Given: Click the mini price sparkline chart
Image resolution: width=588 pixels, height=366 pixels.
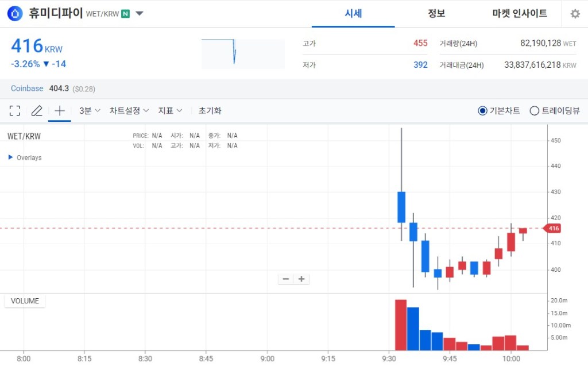Looking at the screenshot, I should click(x=242, y=52).
